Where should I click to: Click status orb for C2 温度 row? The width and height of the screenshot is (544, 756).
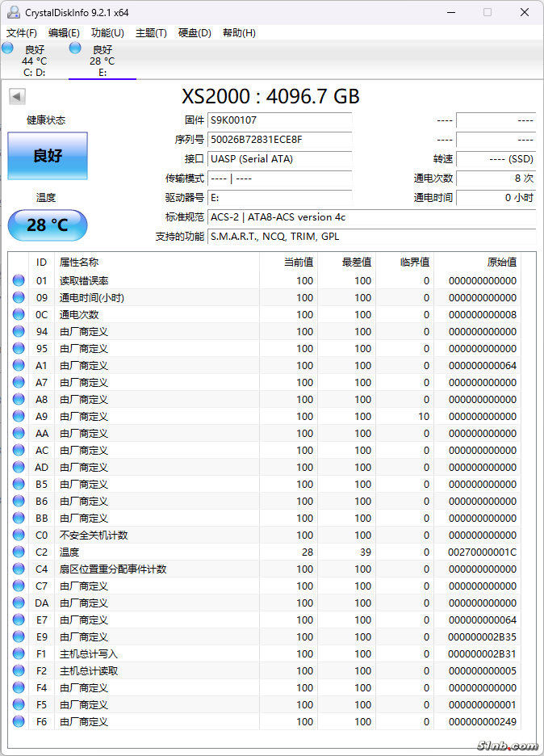19,552
